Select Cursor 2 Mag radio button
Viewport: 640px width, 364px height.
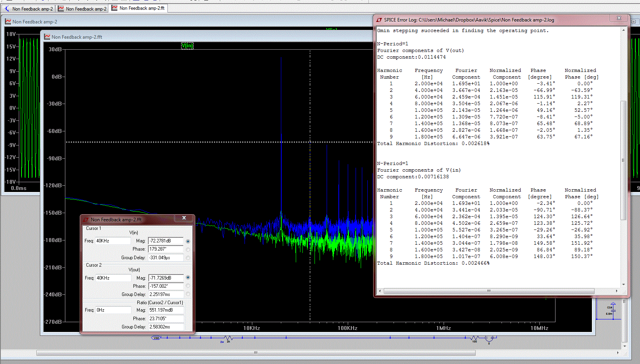pyautogui.click(x=188, y=278)
